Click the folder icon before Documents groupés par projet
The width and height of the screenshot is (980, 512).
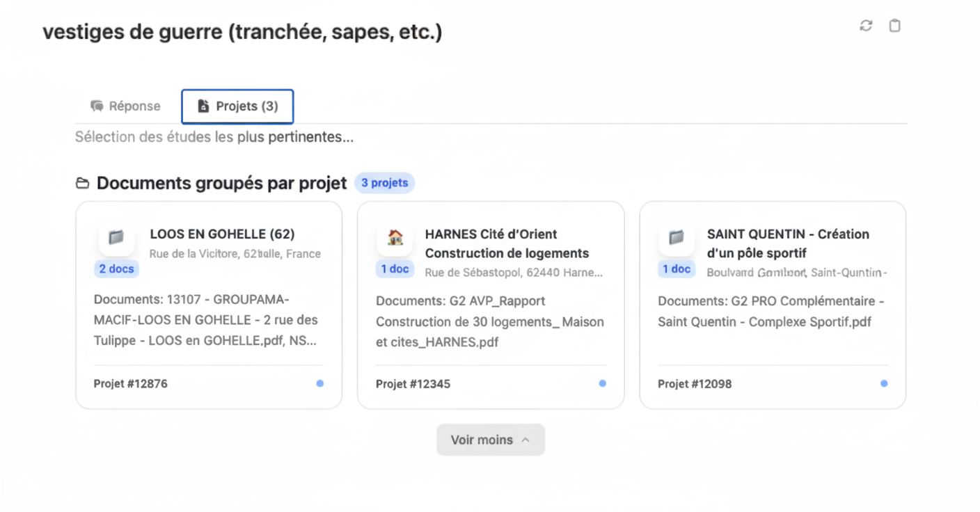pos(83,182)
